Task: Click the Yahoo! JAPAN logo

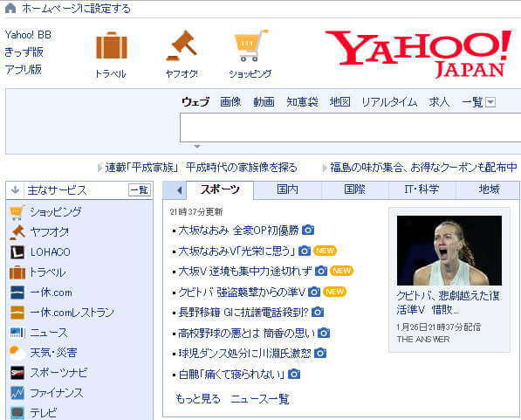Action: [x=419, y=54]
